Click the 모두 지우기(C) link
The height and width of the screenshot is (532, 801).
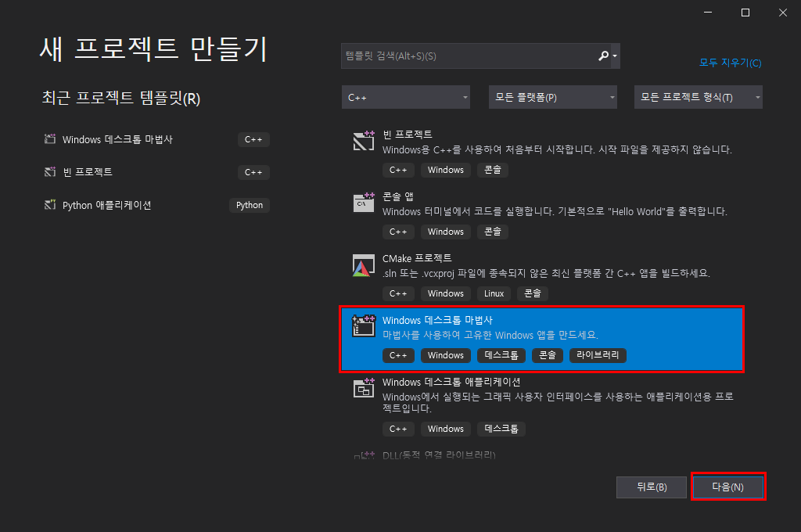click(730, 63)
